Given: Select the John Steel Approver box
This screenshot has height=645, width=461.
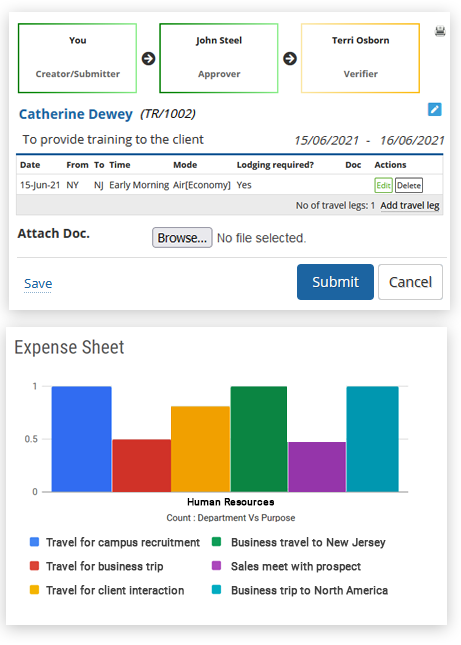Looking at the screenshot, I should pos(219,58).
